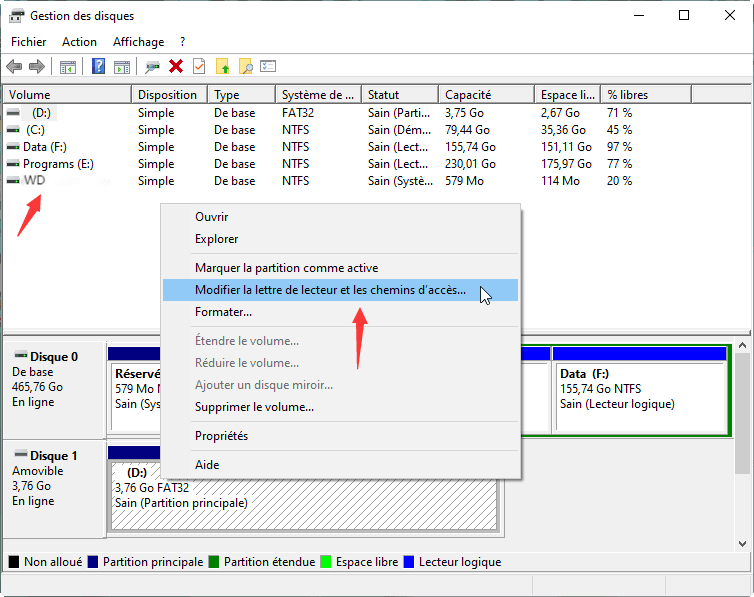The image size is (754, 597).
Task: Click Propriétés in the context menu
Action: pos(221,436)
